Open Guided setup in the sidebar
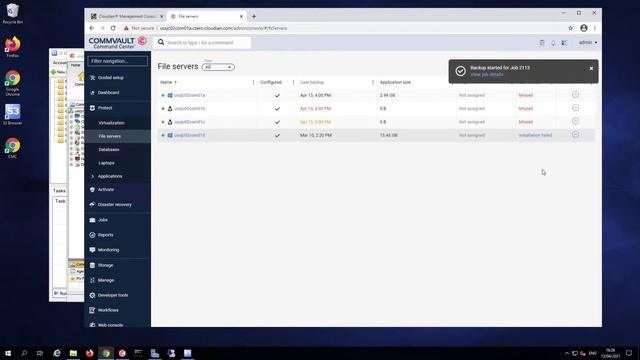 [111, 78]
